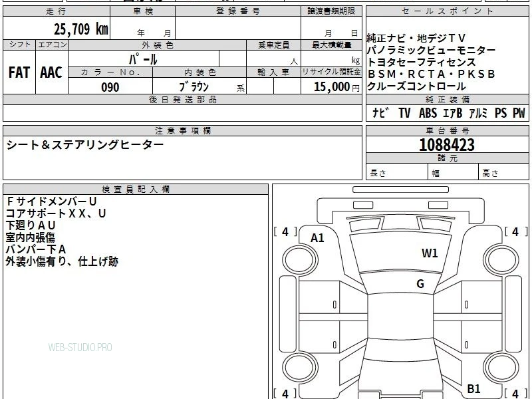Screen dimensions: 532x399
Task: Select the トヨタセーフティセンス line
Action: pyautogui.click(x=422, y=62)
